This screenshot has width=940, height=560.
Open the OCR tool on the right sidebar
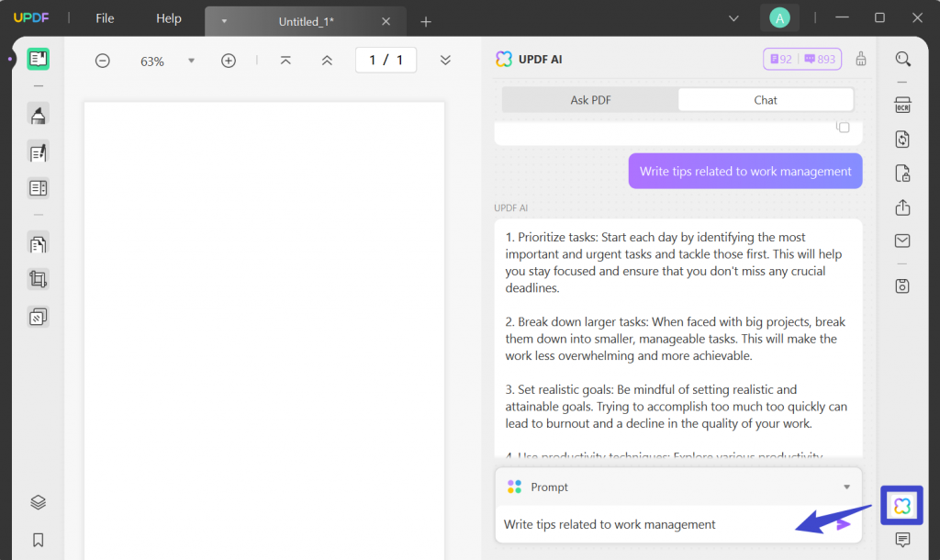point(902,105)
